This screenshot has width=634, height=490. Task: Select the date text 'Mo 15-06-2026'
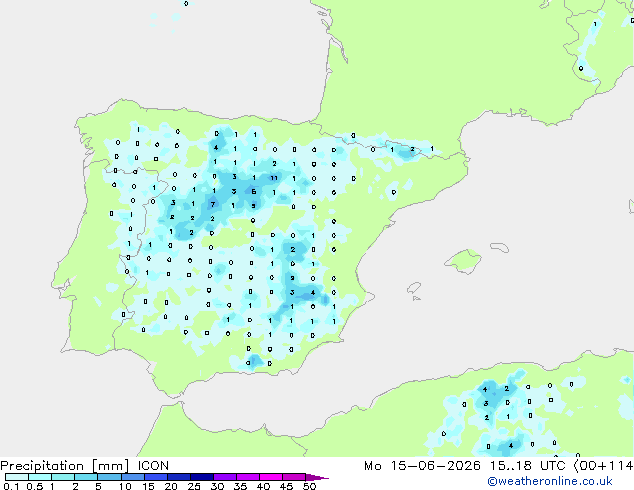[422, 466]
